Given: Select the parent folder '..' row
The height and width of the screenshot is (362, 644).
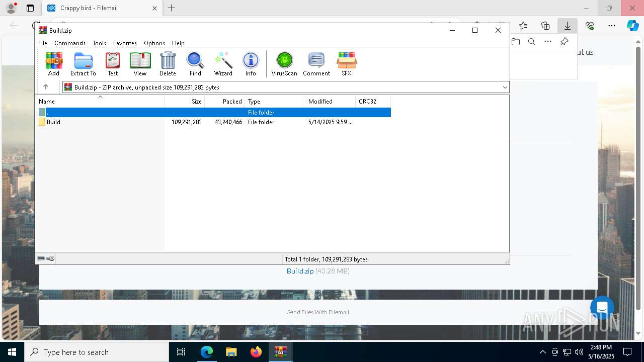Looking at the screenshot, I should click(213, 112).
